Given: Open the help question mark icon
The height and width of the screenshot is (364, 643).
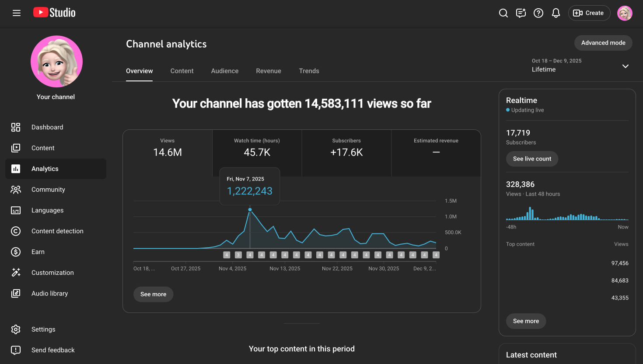Looking at the screenshot, I should pos(538,13).
